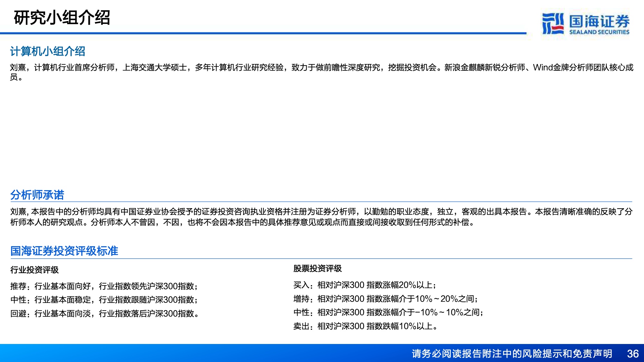Image resolution: width=644 pixels, height=362 pixels.
Task: Click the footer risk disclaimer text
Action: pyautogui.click(x=512, y=353)
